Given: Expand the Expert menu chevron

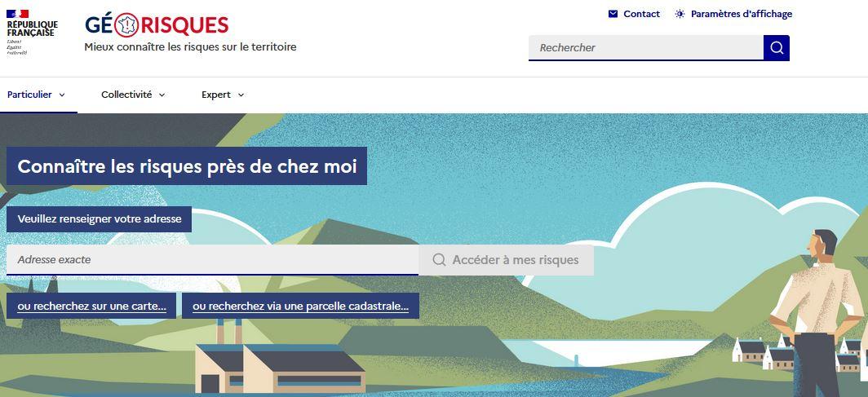Looking at the screenshot, I should coord(241,95).
